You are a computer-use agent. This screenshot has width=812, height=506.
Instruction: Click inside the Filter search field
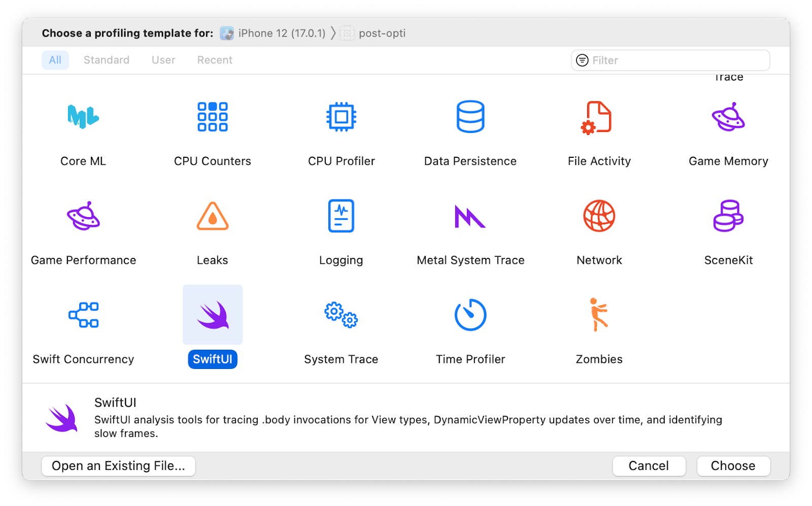(x=670, y=60)
